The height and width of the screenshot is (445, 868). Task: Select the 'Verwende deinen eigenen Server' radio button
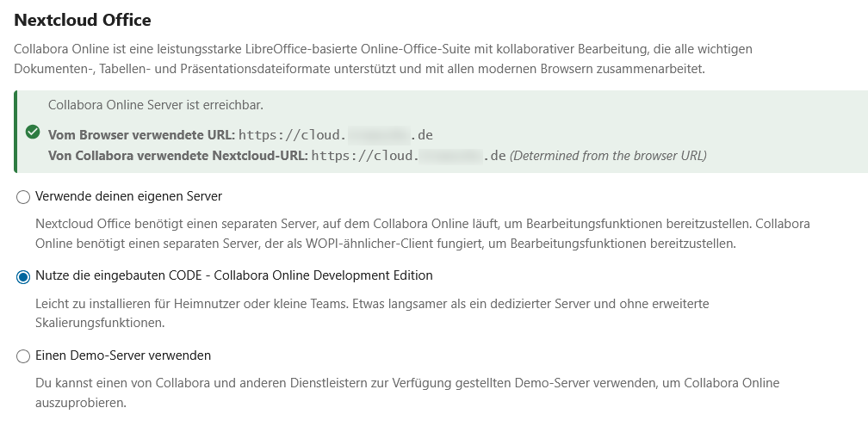coord(23,197)
